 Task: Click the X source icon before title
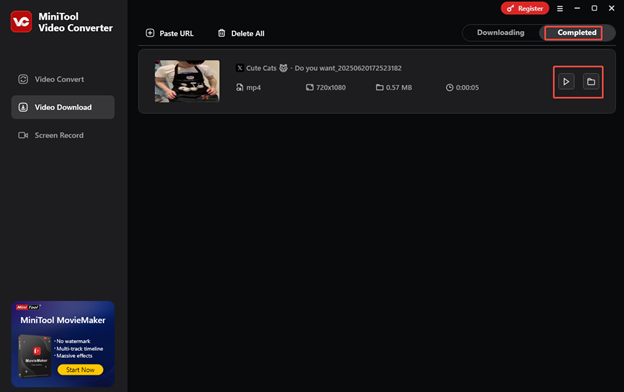click(240, 68)
